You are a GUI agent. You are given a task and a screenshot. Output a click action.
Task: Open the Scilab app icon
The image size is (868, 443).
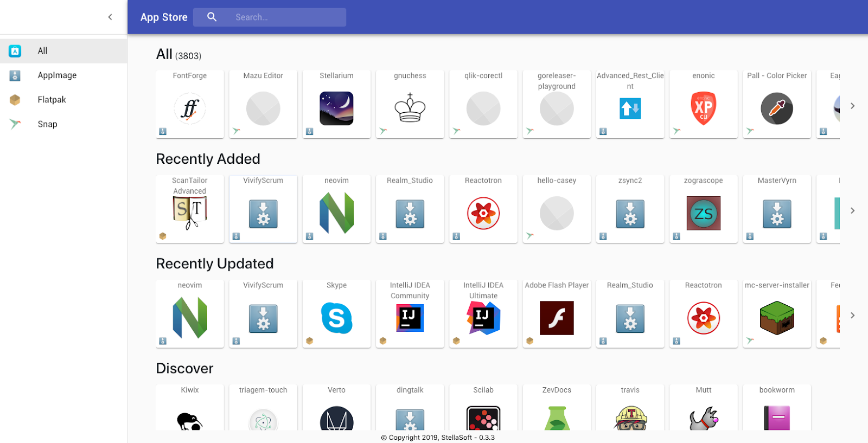click(483, 418)
